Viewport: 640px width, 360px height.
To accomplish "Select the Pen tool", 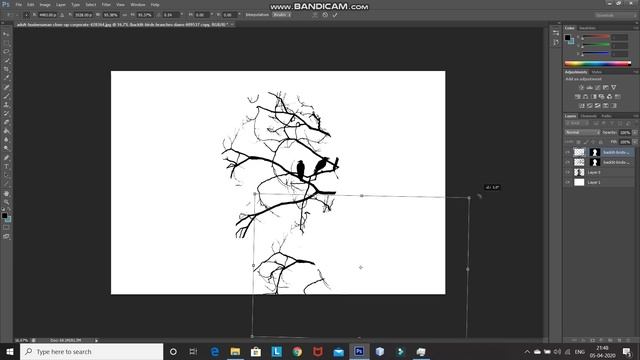I will (x=6, y=158).
